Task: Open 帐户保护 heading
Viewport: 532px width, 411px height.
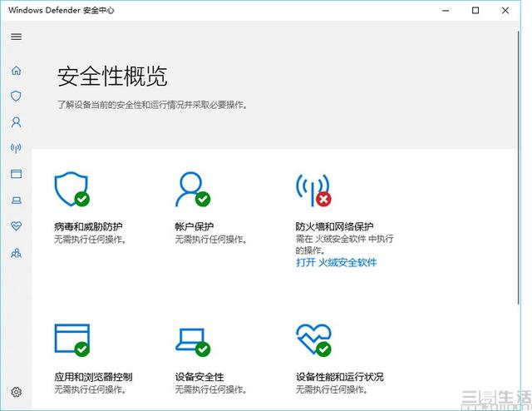Action: pos(195,226)
